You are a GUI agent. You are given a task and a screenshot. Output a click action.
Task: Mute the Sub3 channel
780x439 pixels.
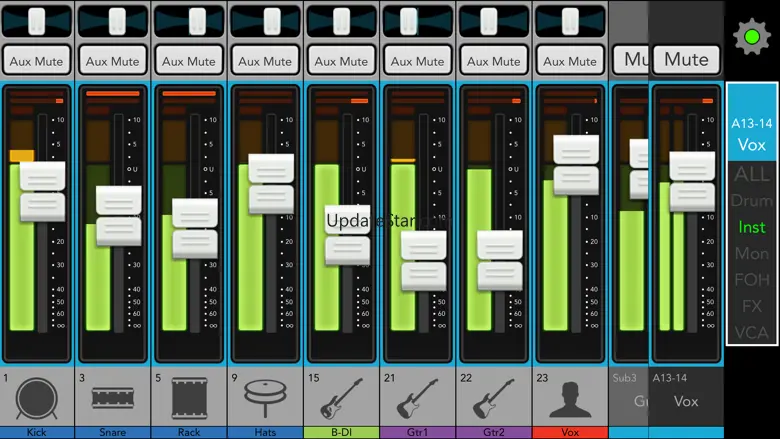click(630, 60)
